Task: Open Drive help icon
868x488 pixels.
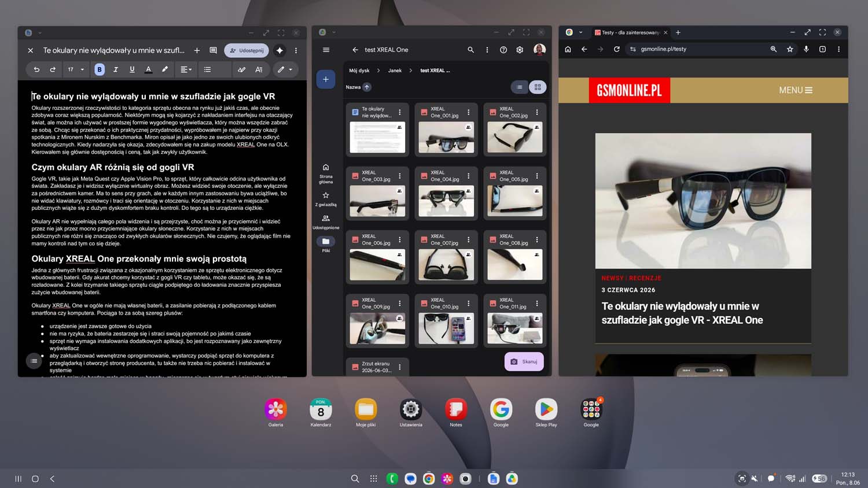Action: [503, 50]
